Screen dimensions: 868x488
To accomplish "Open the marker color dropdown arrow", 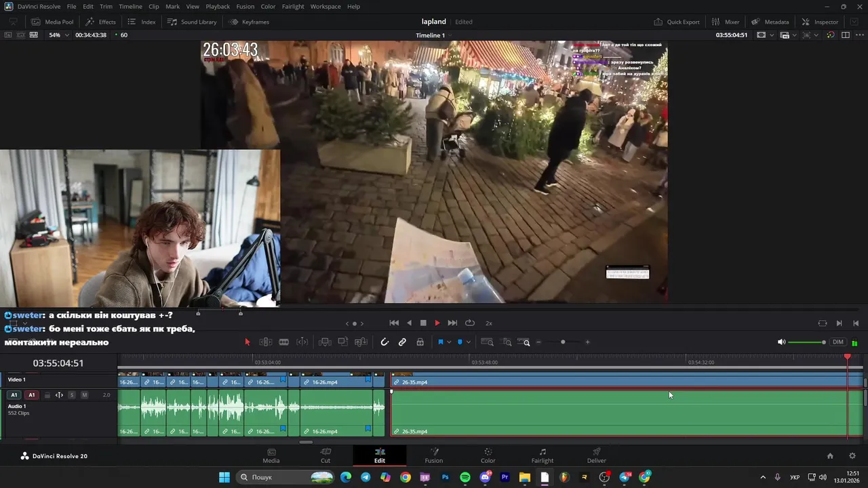I will pos(468,342).
